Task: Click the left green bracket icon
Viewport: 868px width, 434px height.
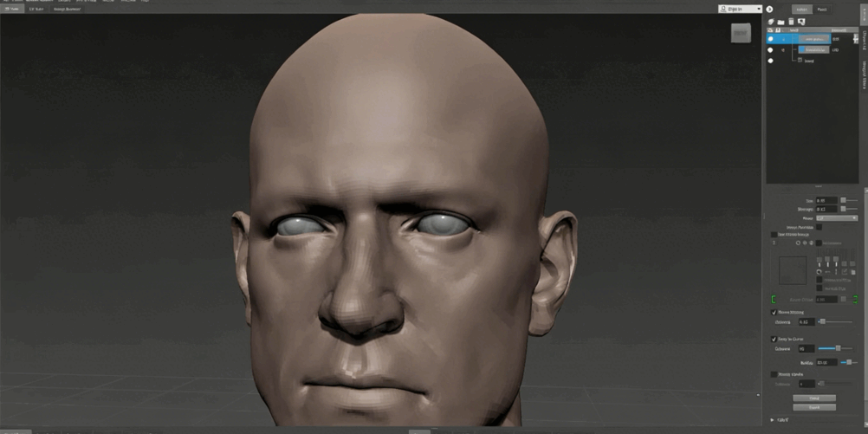Action: [x=774, y=300]
